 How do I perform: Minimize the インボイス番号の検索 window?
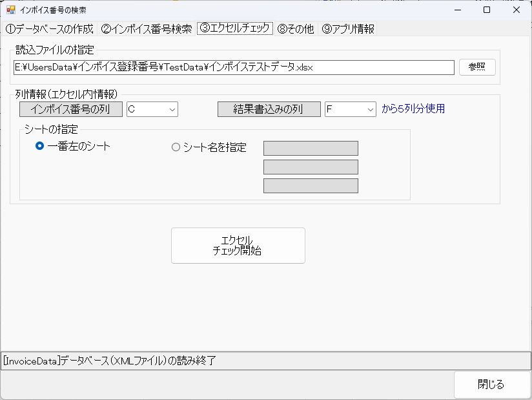pyautogui.click(x=458, y=10)
